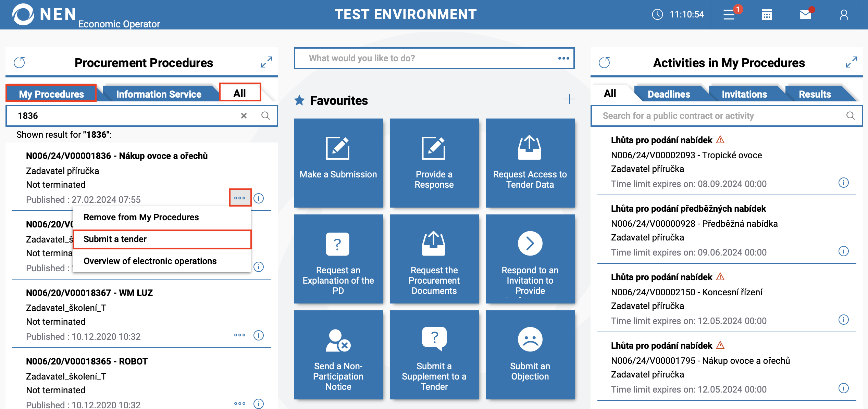This screenshot has width=868, height=409.
Task: Open the messages envelope icon
Action: tap(805, 15)
